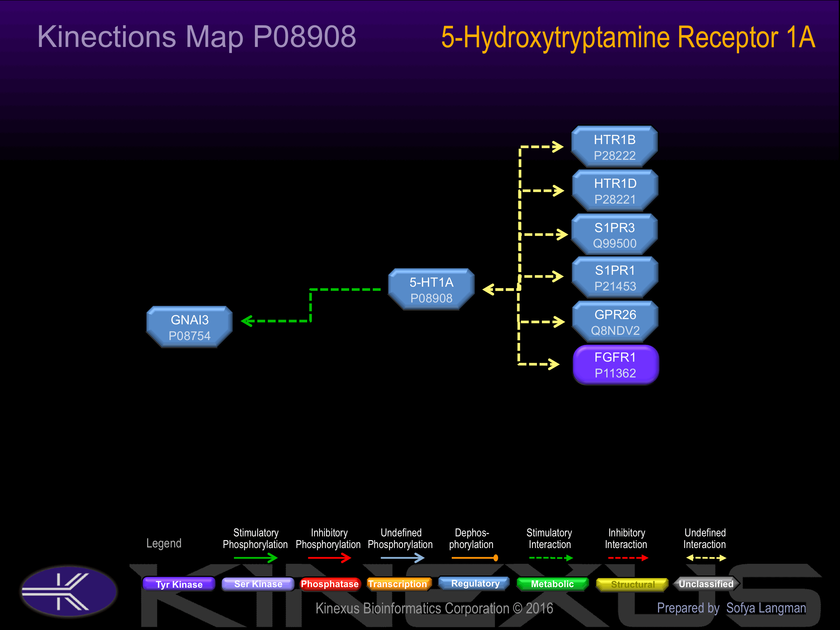This screenshot has height=630, width=840.
Task: Click the 5-Hydroxytryptamine Receptor 1A heading
Action: click(x=628, y=38)
